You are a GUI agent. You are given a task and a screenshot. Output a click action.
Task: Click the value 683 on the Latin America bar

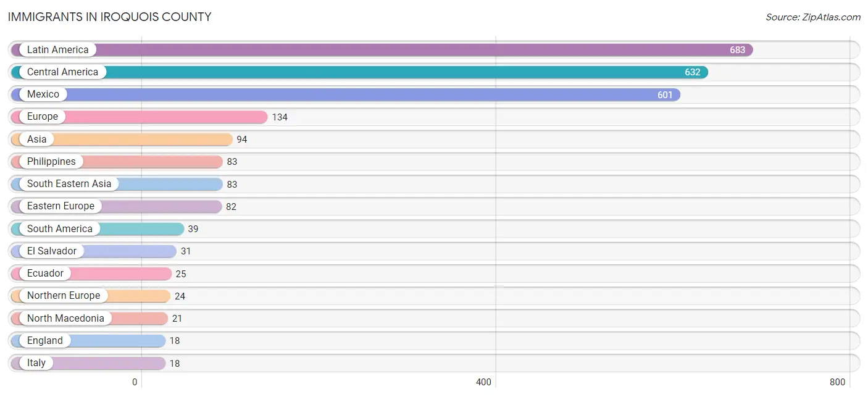point(738,50)
